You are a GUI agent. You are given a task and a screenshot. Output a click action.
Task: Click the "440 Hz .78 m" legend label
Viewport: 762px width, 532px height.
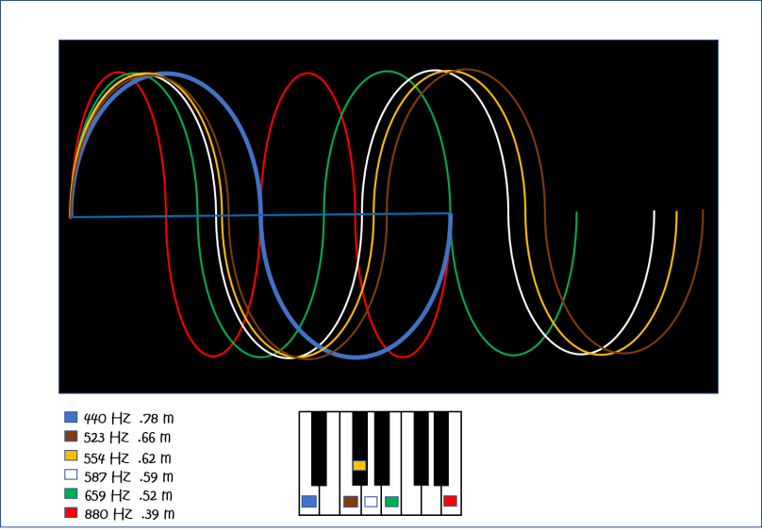[x=128, y=418]
